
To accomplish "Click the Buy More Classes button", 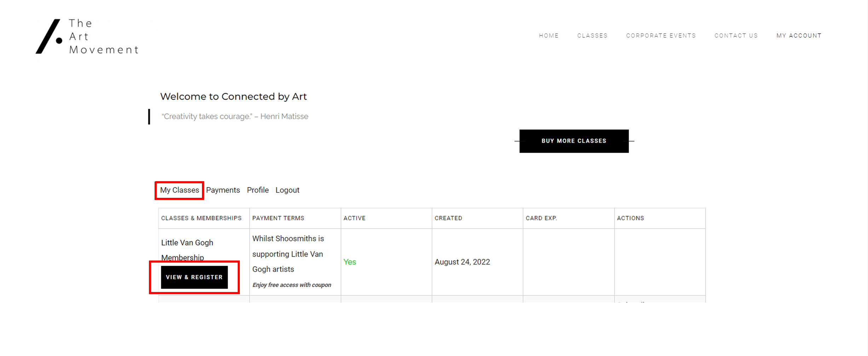I will tap(574, 141).
